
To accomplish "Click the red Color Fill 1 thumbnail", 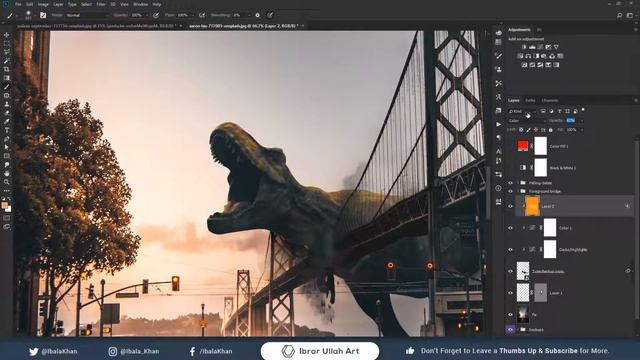I will tap(523, 145).
